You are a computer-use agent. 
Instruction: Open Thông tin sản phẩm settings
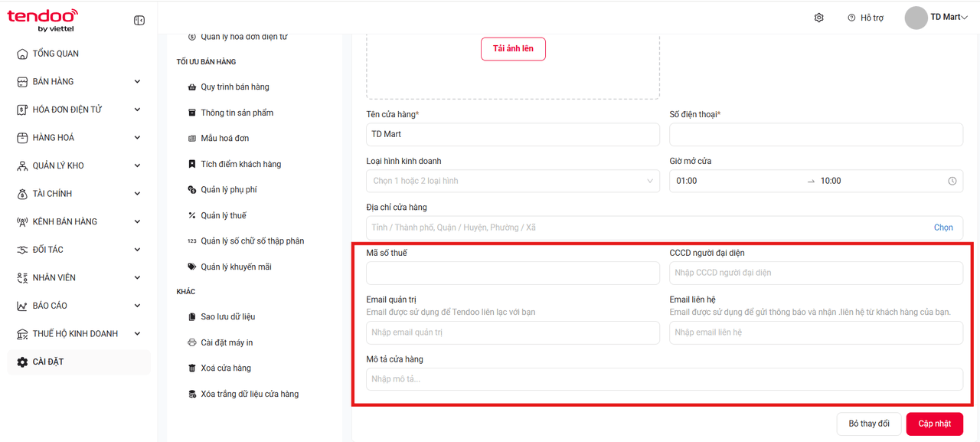click(x=237, y=113)
